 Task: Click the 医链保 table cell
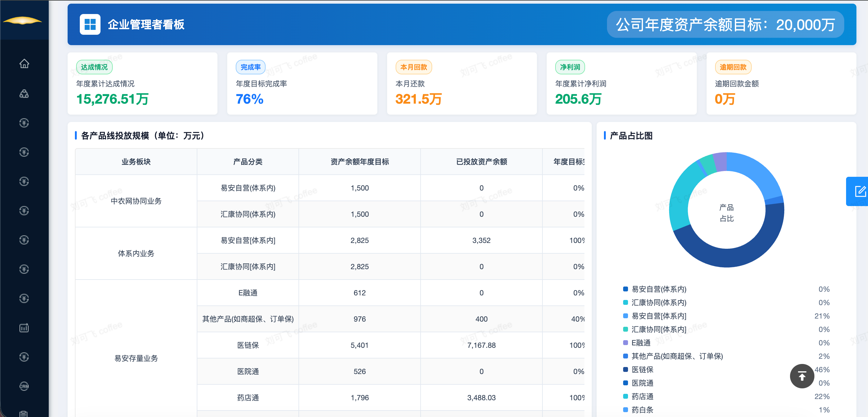248,345
